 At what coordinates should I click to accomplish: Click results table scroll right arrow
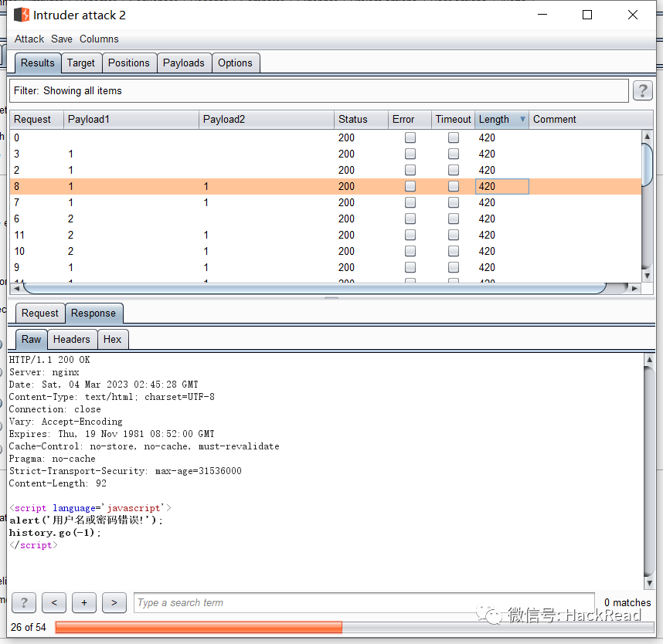pyautogui.click(x=634, y=288)
